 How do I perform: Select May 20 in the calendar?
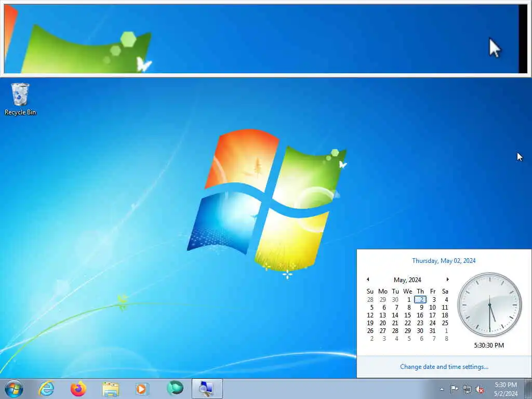pyautogui.click(x=383, y=323)
